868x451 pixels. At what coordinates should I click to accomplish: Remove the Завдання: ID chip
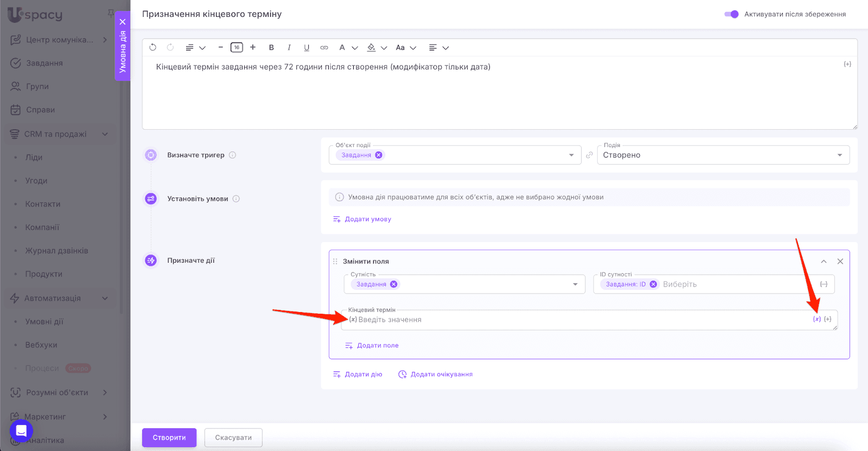pyautogui.click(x=653, y=284)
